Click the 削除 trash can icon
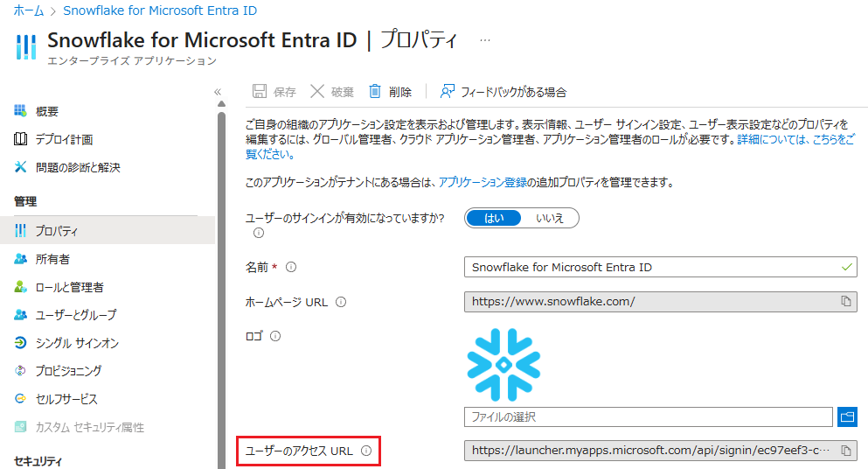The width and height of the screenshot is (868, 469). click(375, 92)
